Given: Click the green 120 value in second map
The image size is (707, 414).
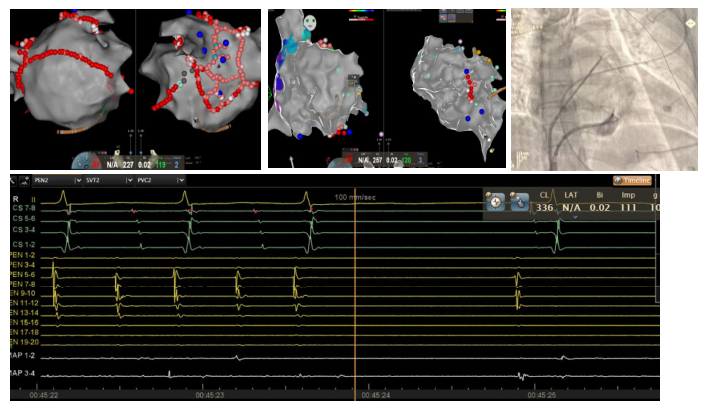Looking at the screenshot, I should pyautogui.click(x=406, y=160).
